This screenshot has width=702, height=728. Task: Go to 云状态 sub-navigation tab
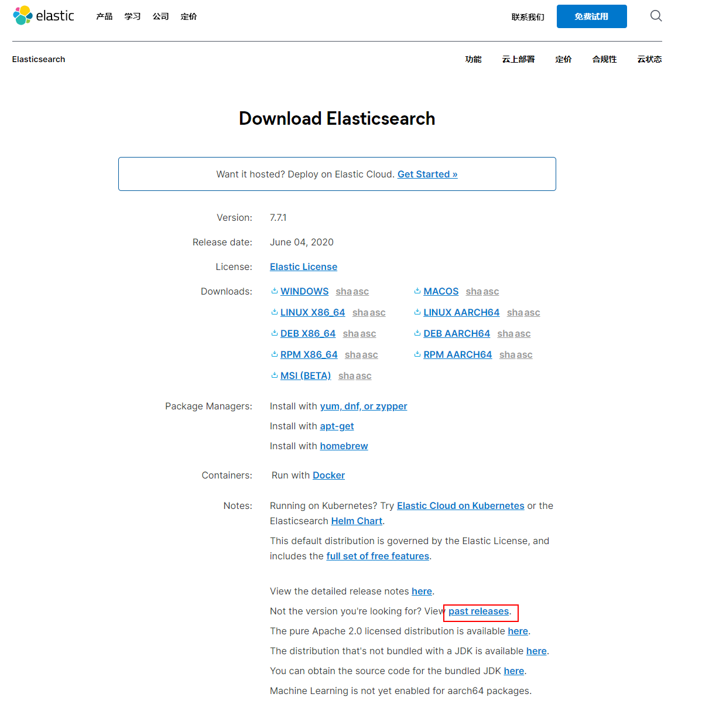tap(649, 59)
